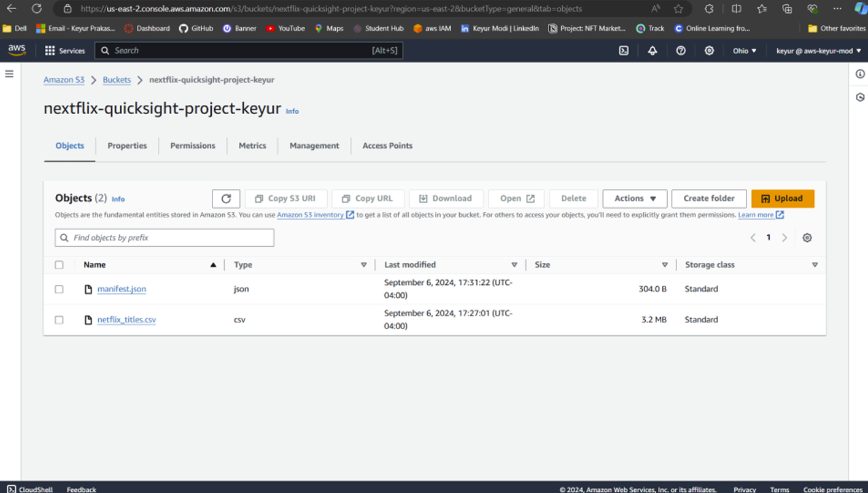The width and height of the screenshot is (868, 493).
Task: Open the Ohio region dropdown
Action: coord(745,51)
